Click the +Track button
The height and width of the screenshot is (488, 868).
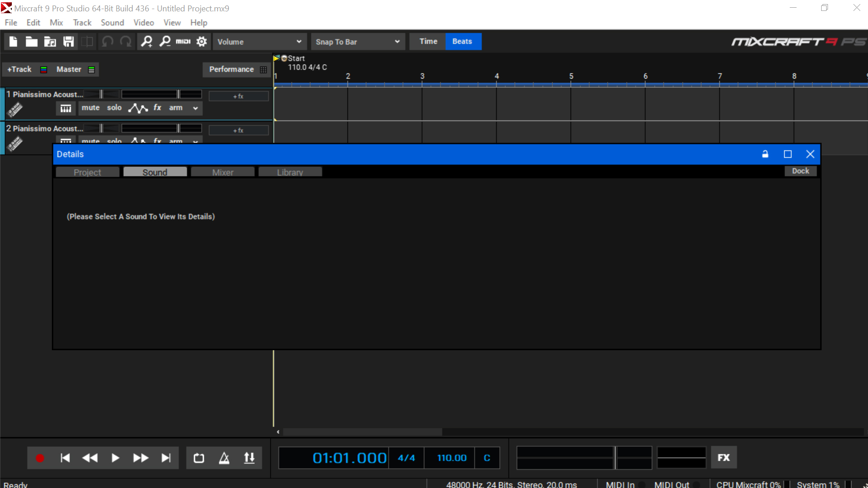coord(20,70)
